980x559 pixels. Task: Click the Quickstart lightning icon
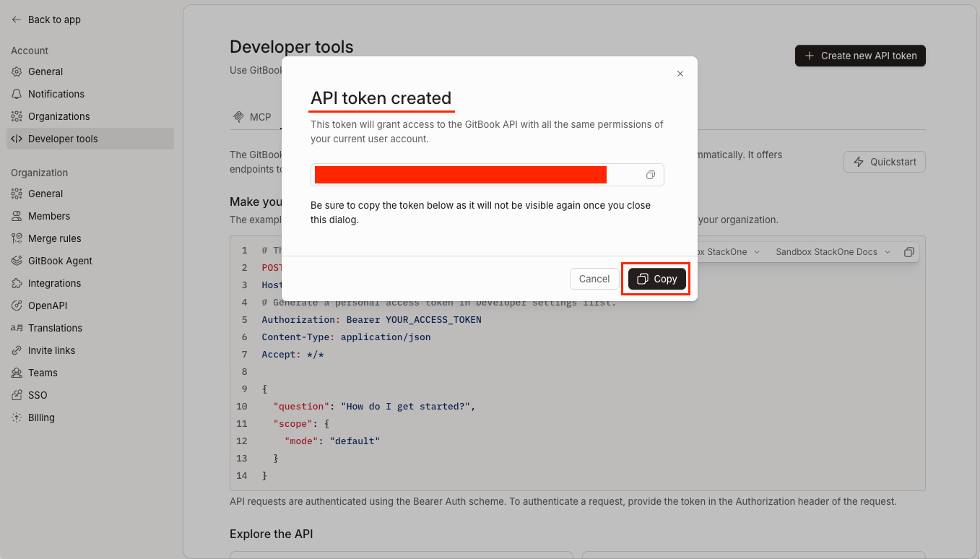[859, 162]
